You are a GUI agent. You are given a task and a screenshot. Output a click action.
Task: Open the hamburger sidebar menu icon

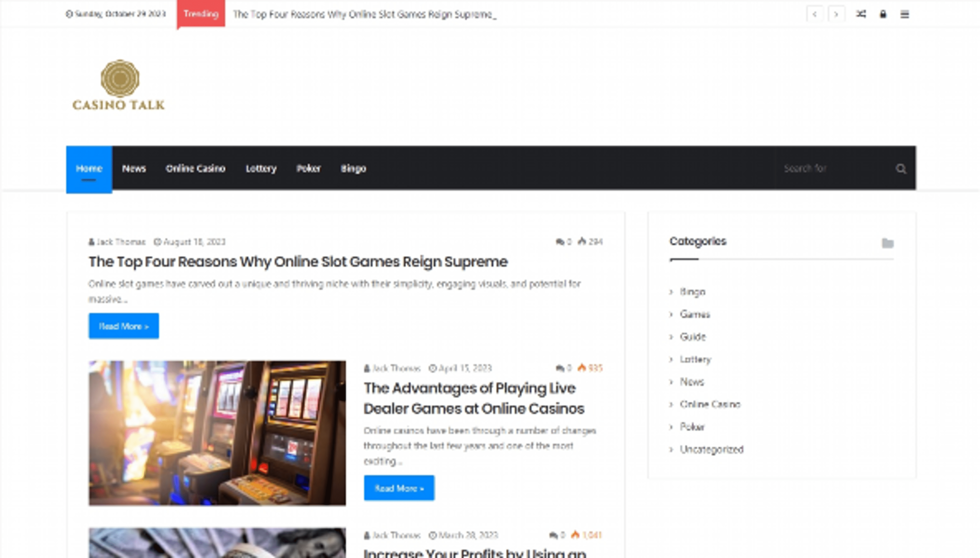[904, 14]
